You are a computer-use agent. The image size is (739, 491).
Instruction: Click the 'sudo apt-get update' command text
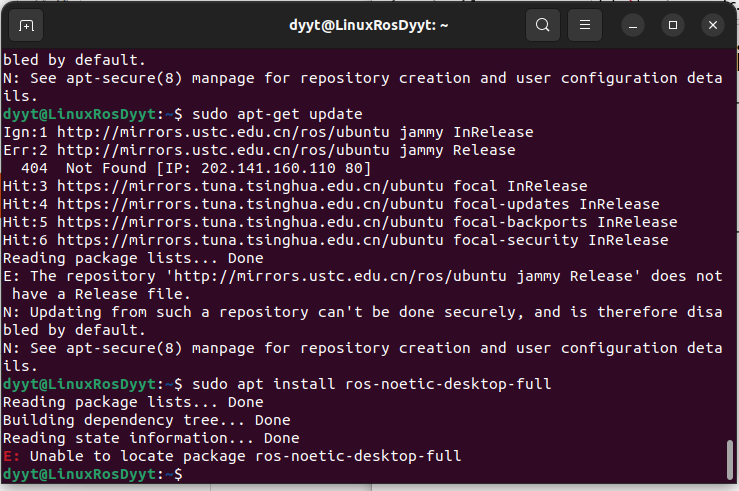[277, 115]
